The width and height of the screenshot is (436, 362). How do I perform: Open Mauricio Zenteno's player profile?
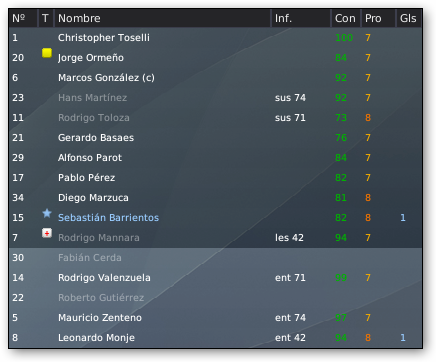point(100,318)
